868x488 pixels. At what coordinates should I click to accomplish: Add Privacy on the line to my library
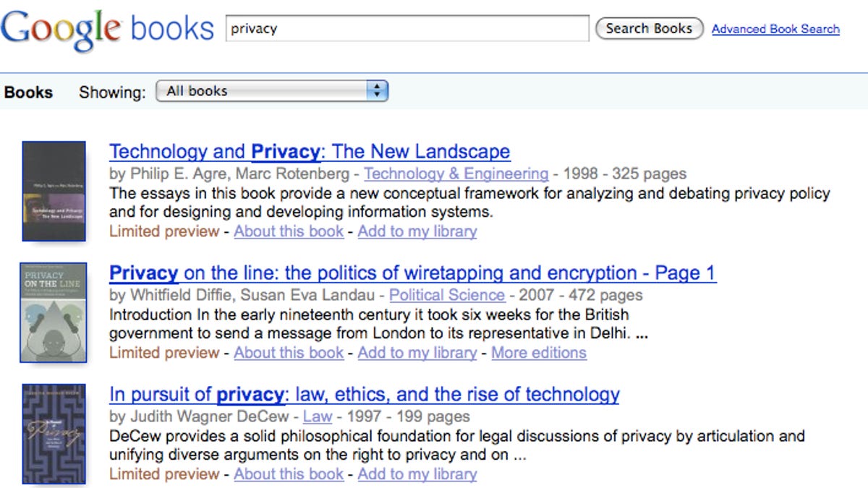(417, 353)
